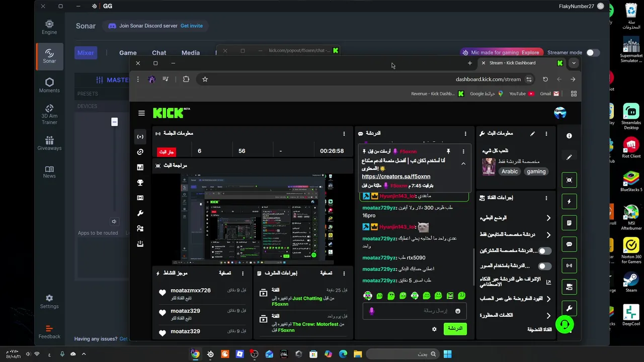Switch to the Media tab in Sonar
Image resolution: width=644 pixels, height=362 pixels.
(x=191, y=53)
